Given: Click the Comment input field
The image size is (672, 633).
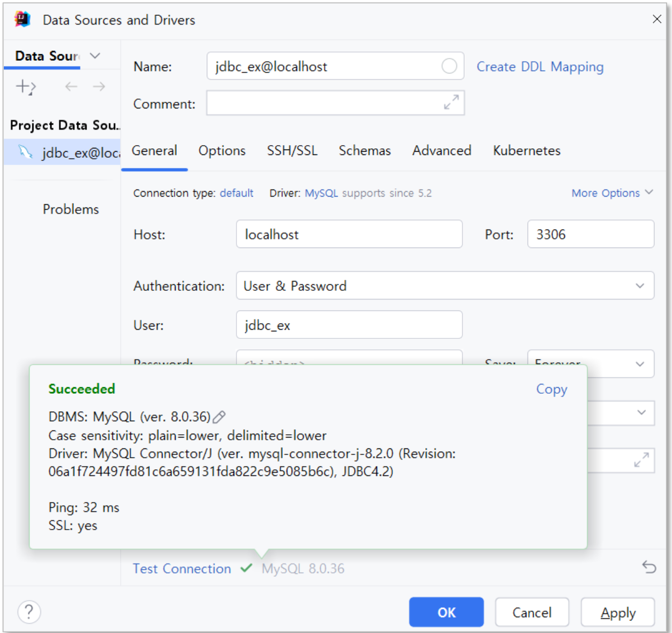Looking at the screenshot, I should click(335, 103).
